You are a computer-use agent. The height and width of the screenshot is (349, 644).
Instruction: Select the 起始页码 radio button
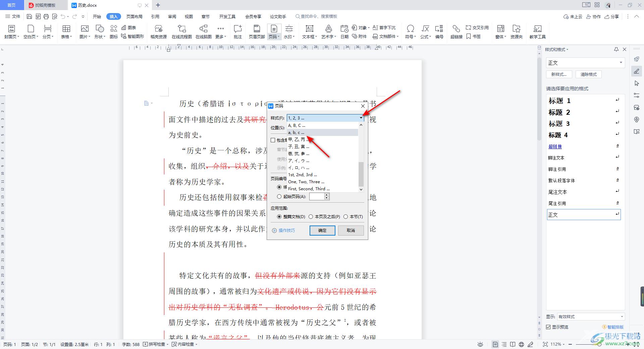point(279,197)
